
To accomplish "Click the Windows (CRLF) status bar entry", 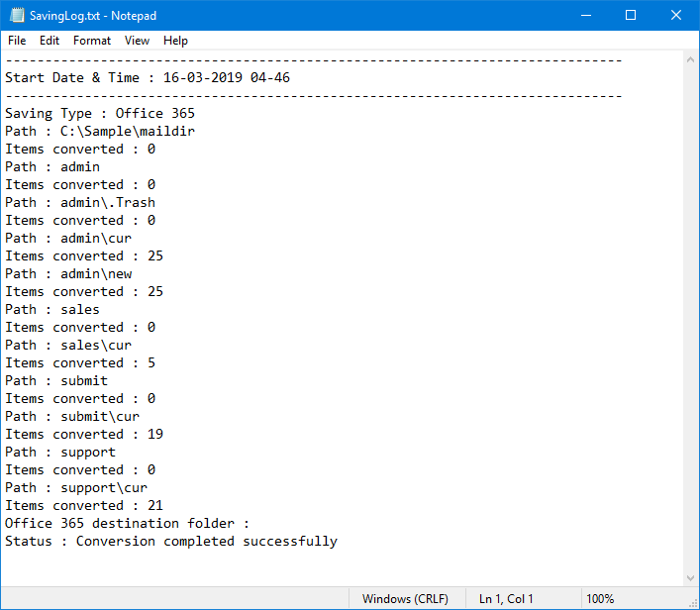I will click(x=405, y=599).
